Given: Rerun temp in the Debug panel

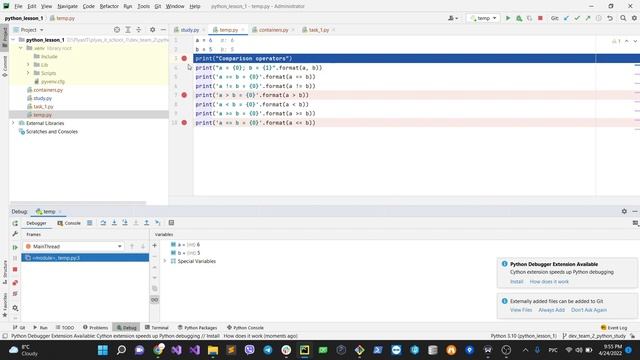Looking at the screenshot, I should (15, 223).
